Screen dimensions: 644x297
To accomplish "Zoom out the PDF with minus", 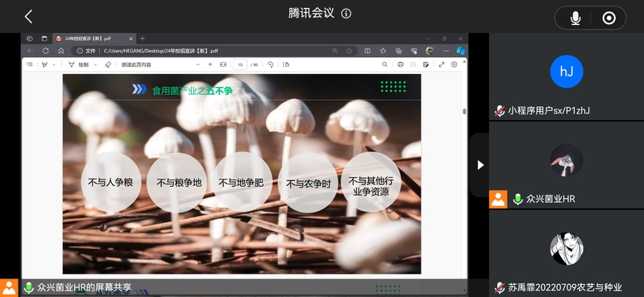I will [x=197, y=64].
